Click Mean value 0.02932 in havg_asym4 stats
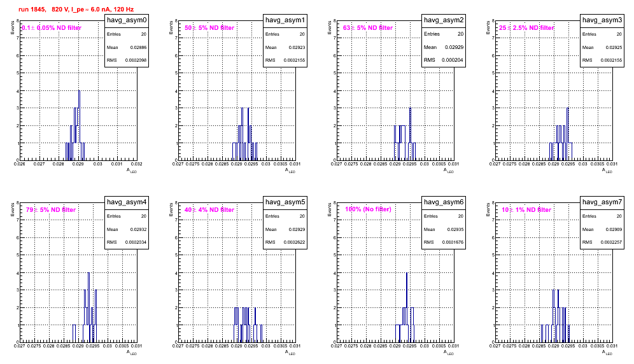 138,229
